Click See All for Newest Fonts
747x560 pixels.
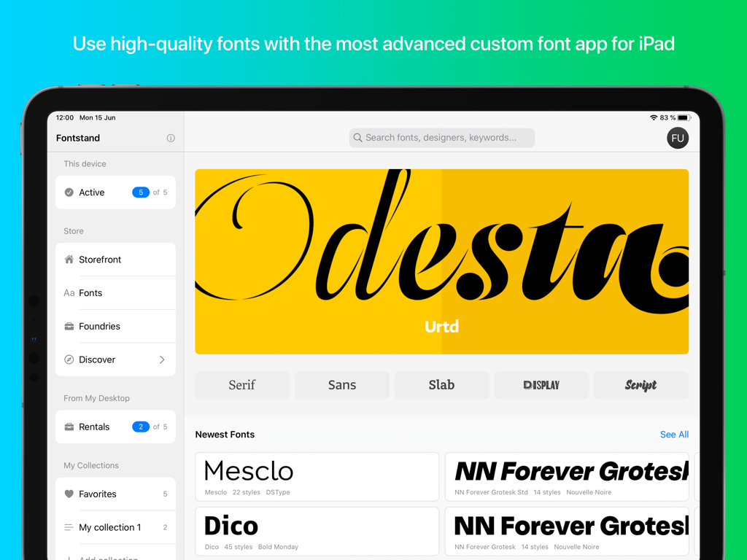pyautogui.click(x=674, y=435)
